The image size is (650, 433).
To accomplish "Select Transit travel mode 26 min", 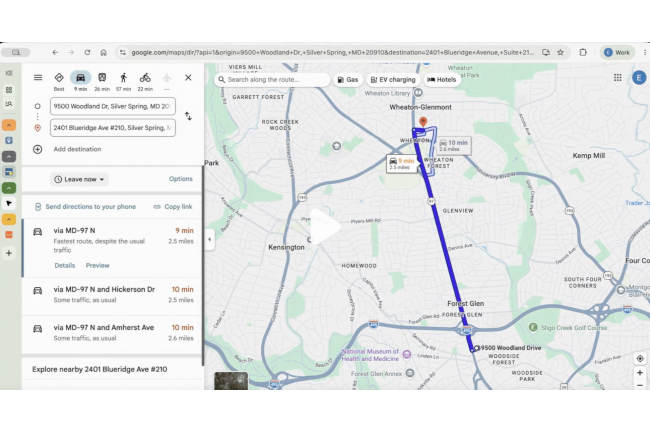I will tap(102, 82).
